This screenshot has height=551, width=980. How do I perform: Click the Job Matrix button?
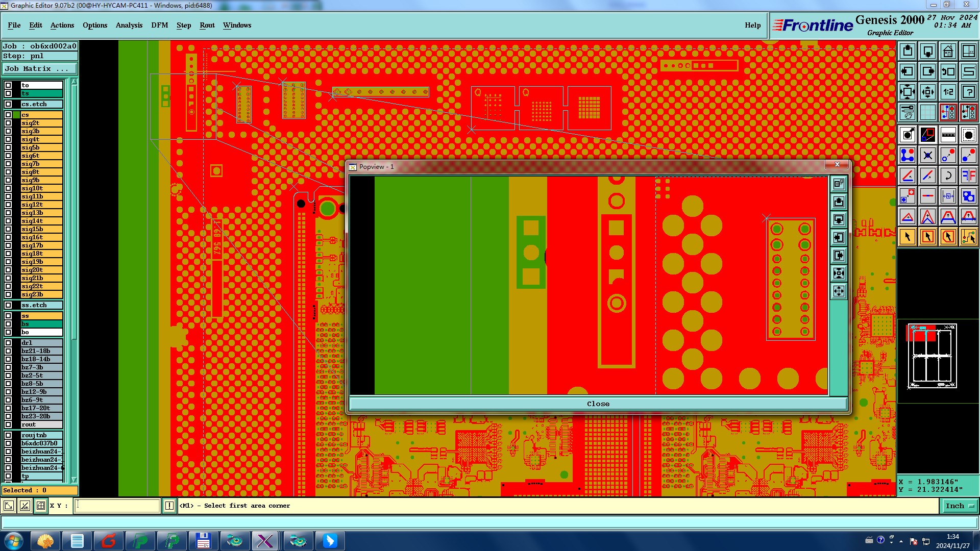40,68
